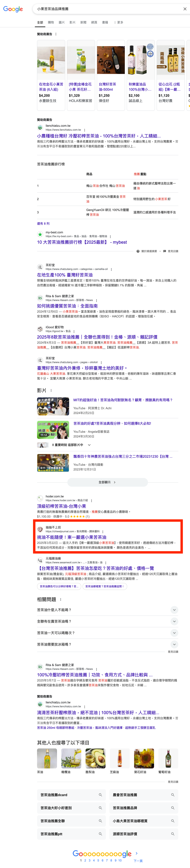190x868 pixels.
Task: Click into the search query field
Action: (108, 9)
